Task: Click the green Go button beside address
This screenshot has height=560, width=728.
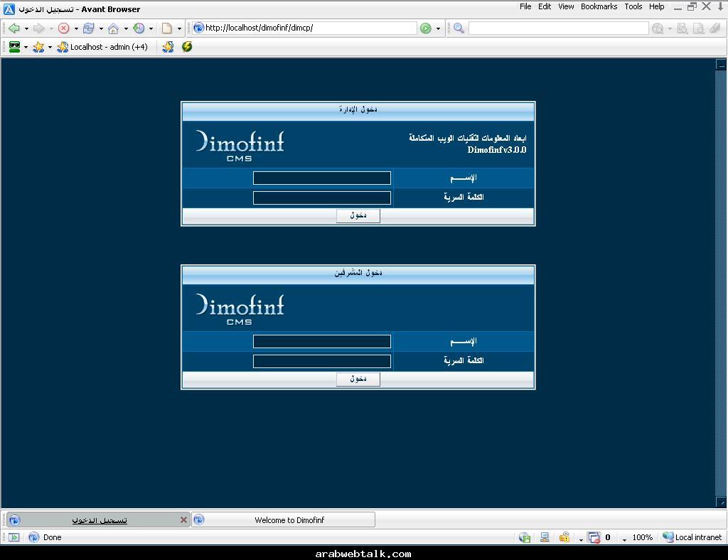Action: pos(425,28)
